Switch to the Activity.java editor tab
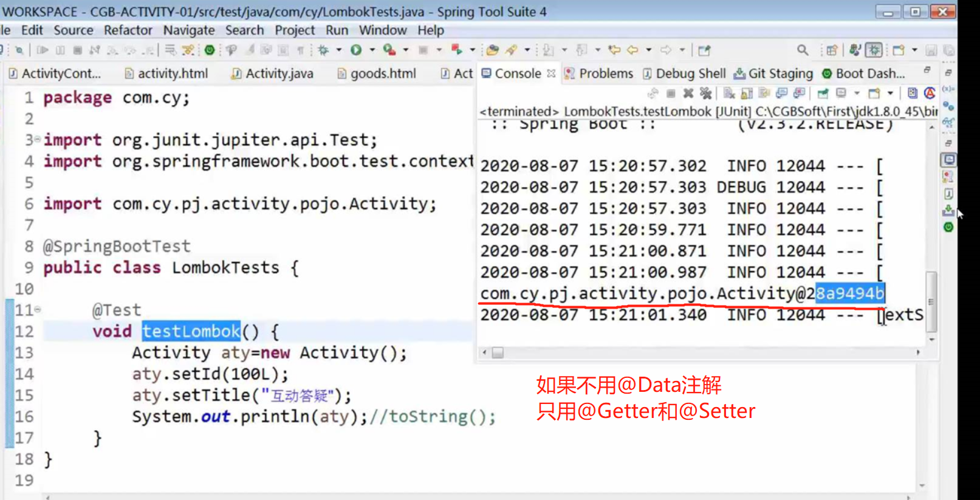 (x=272, y=74)
